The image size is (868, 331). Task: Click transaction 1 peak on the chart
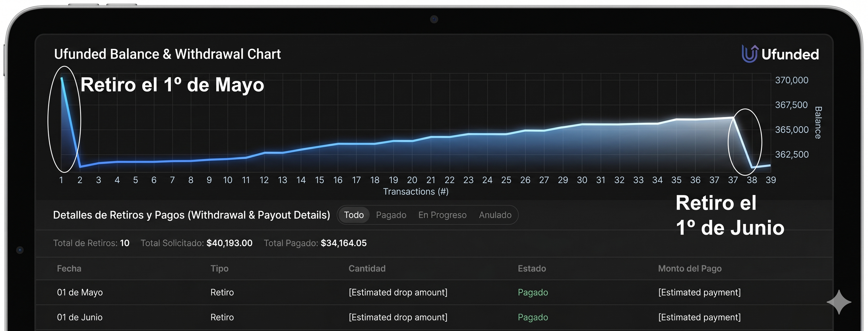(61, 79)
